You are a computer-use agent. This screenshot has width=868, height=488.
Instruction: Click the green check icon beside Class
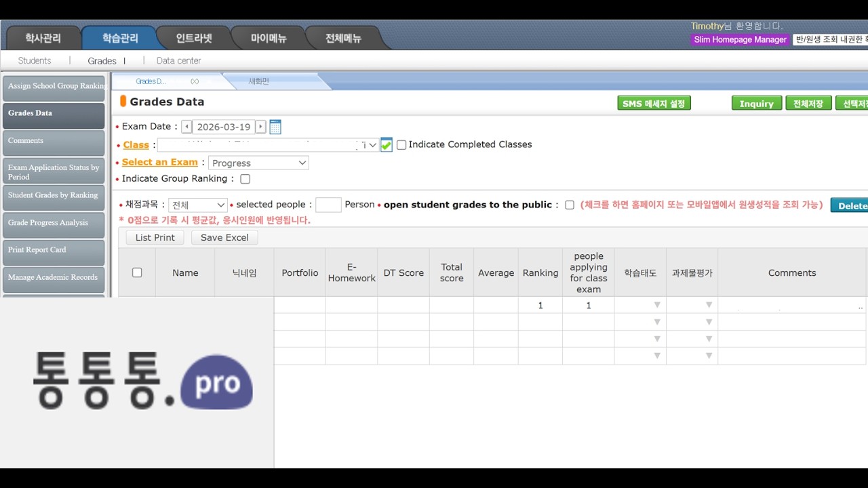coord(387,145)
